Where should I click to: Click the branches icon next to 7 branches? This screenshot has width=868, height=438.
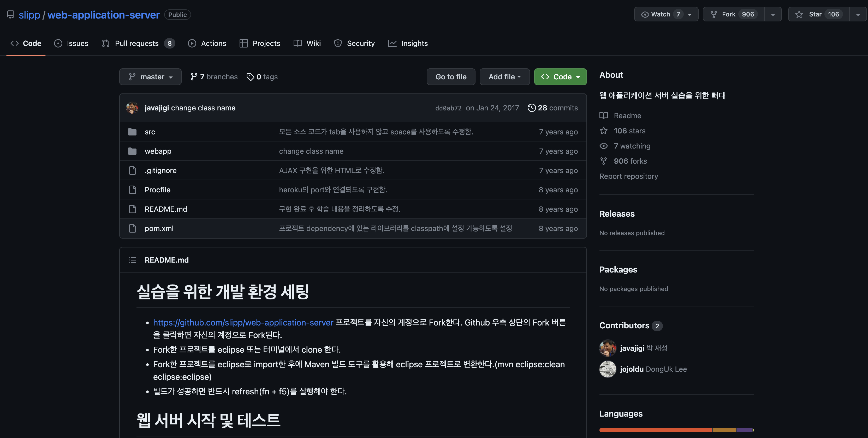coord(194,77)
